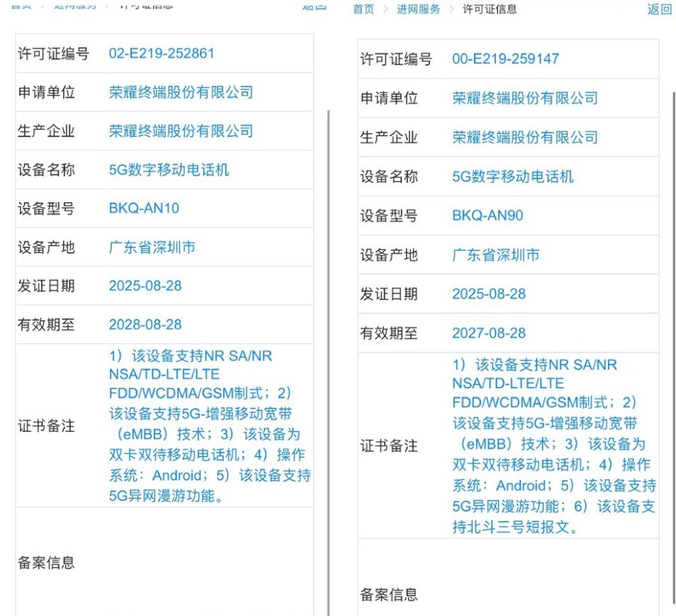This screenshot has width=676, height=616.
Task: Click left panel 设备名称 label
Action: coord(46,170)
